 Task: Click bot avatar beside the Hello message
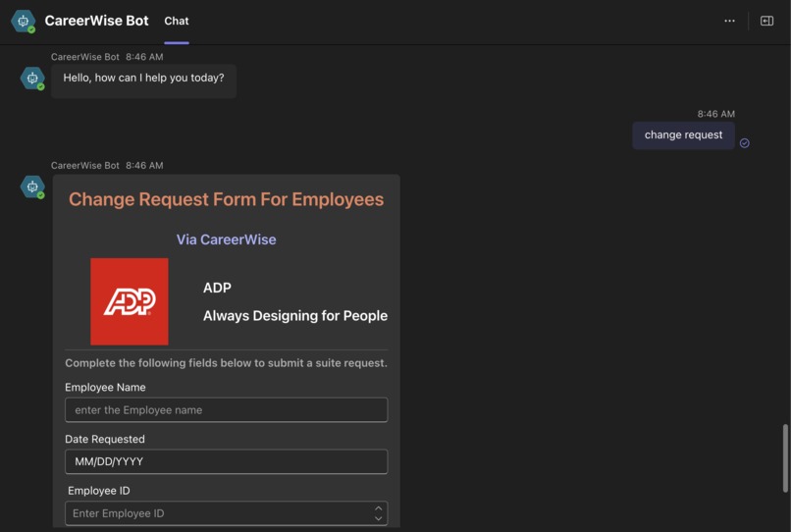coord(32,79)
